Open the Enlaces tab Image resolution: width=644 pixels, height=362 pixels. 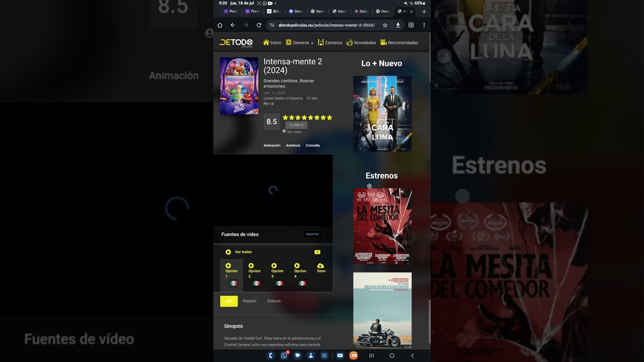pos(274,301)
